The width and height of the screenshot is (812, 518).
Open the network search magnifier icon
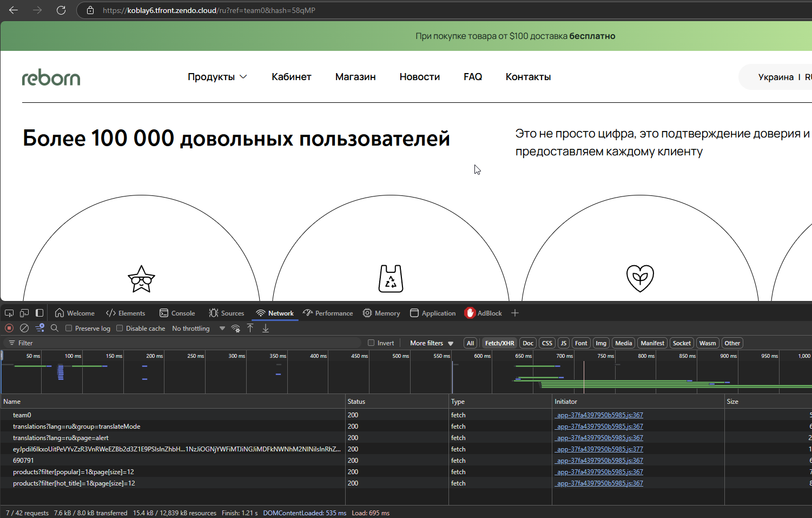(55, 328)
